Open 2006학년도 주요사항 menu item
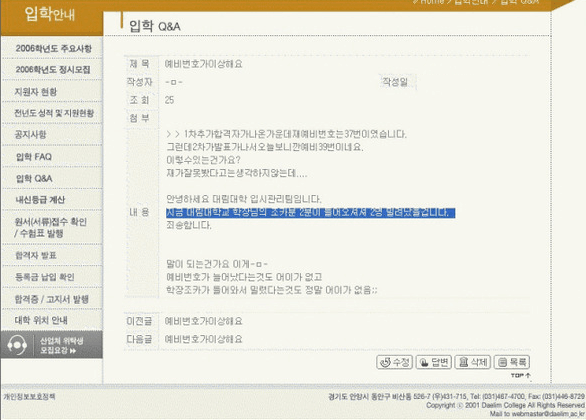Image resolution: width=586 pixels, height=420 pixels. (x=53, y=48)
